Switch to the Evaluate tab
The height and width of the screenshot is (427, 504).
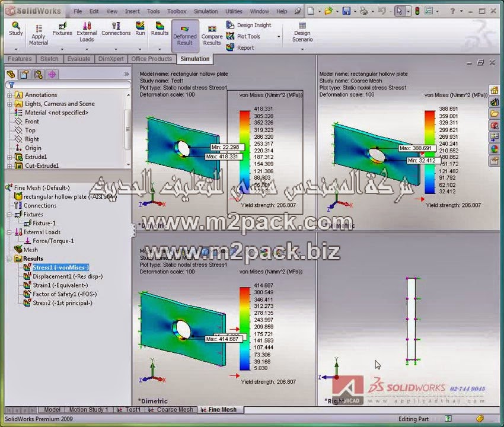coord(79,59)
